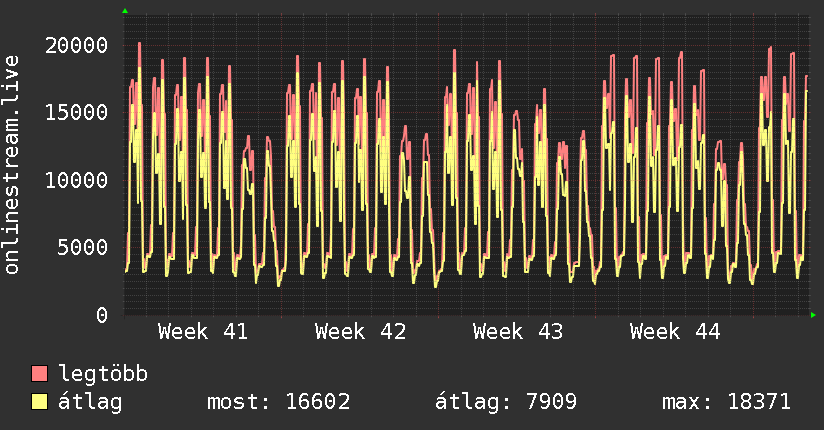Click the 20000 y-axis tick label
This screenshot has height=430, width=824.
point(77,45)
